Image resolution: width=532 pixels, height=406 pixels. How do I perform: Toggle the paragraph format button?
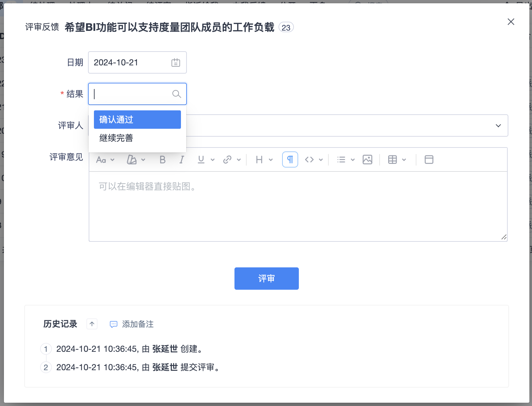coord(290,160)
